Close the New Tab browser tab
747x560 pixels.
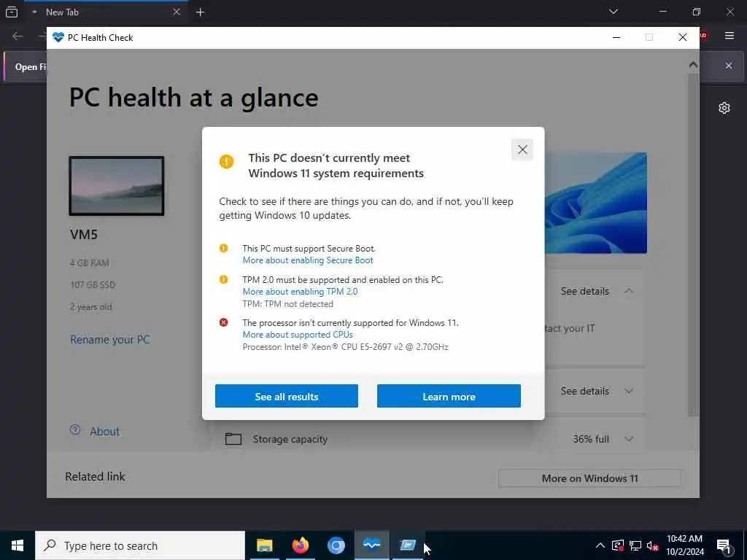click(177, 12)
